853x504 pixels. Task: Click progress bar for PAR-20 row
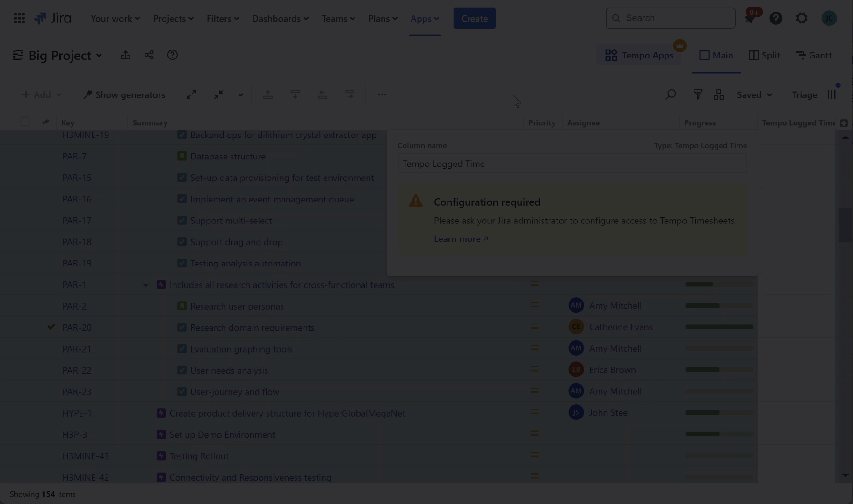coord(719,327)
